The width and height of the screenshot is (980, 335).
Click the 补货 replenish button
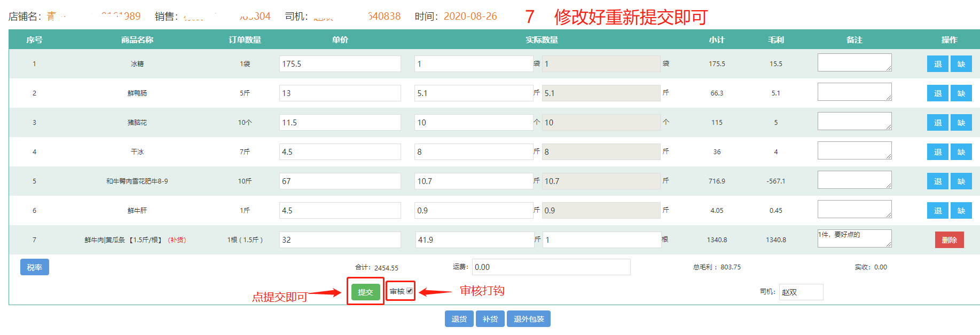click(x=490, y=319)
